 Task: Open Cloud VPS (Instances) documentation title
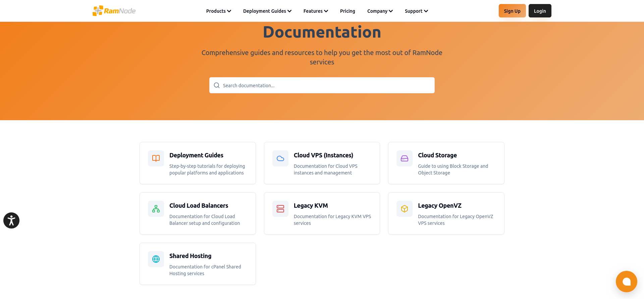pyautogui.click(x=323, y=155)
